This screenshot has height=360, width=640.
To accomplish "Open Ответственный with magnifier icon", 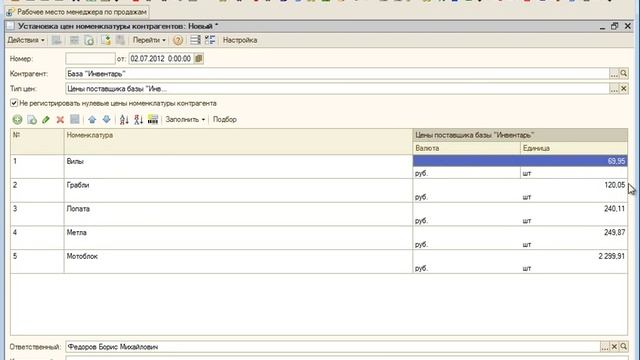I will coord(624,347).
